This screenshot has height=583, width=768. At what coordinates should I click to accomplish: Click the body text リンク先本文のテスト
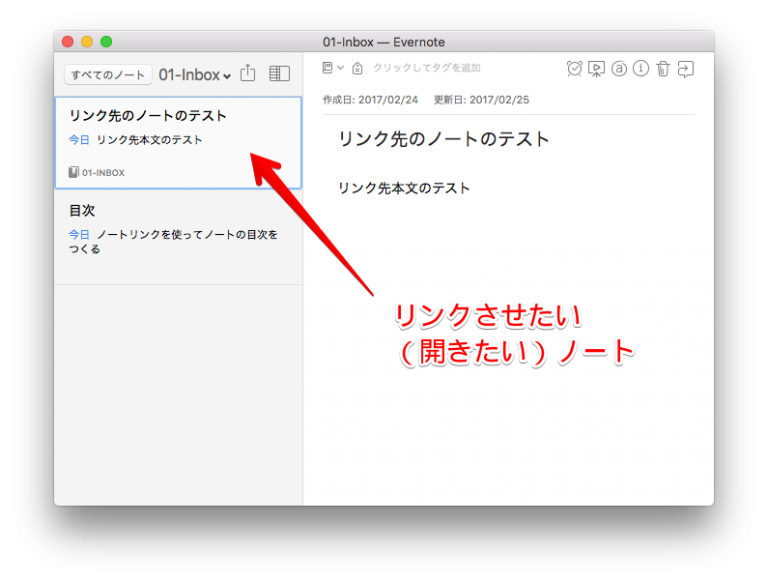click(404, 188)
